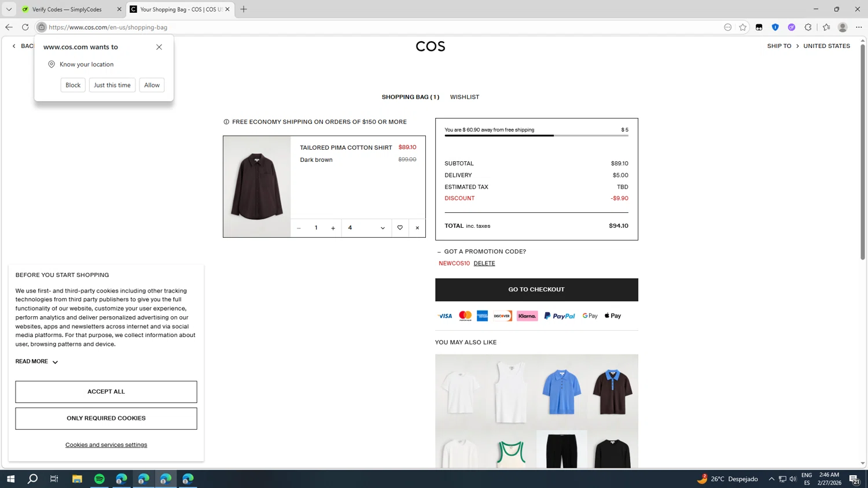
Task: Add this page to favorites
Action: tap(742, 27)
